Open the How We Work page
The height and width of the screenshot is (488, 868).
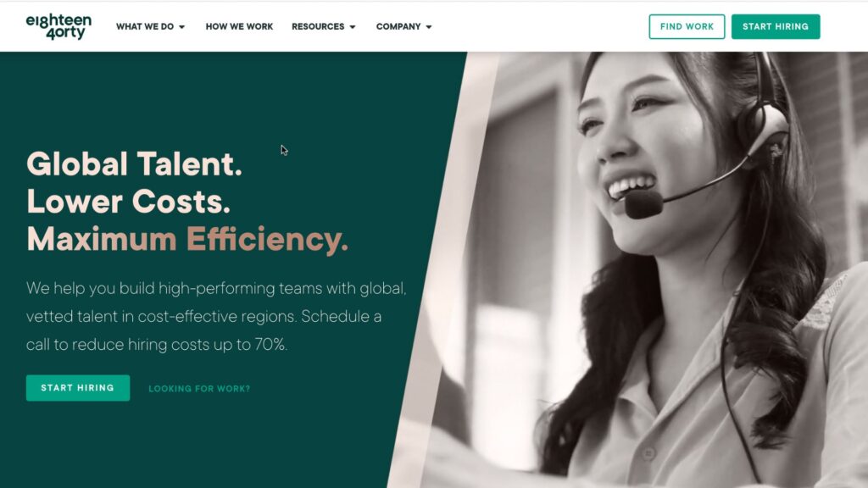[239, 26]
